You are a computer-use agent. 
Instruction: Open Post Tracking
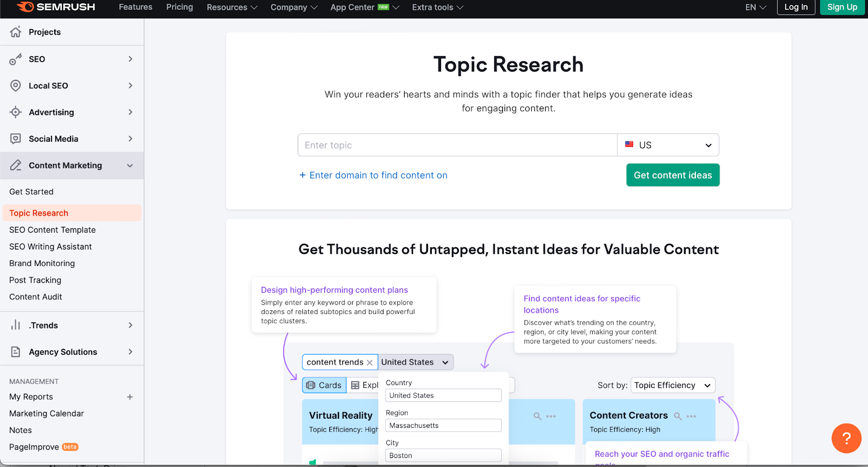coord(35,280)
